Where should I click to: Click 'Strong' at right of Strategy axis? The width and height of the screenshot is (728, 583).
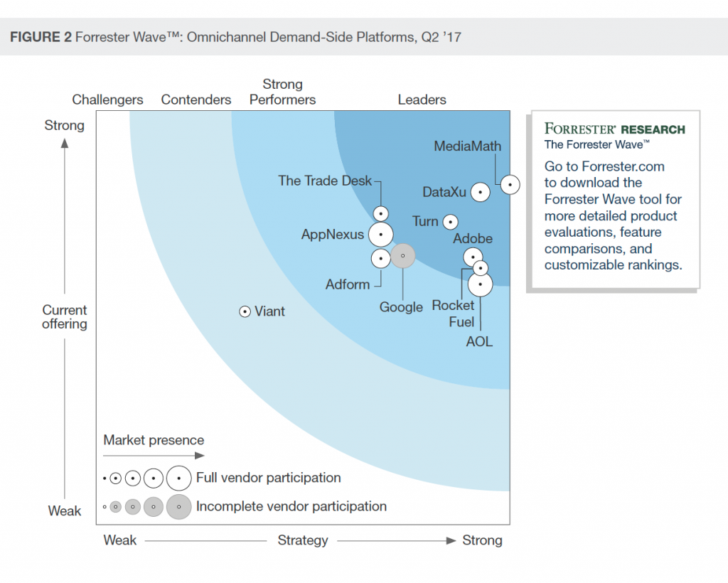point(482,540)
